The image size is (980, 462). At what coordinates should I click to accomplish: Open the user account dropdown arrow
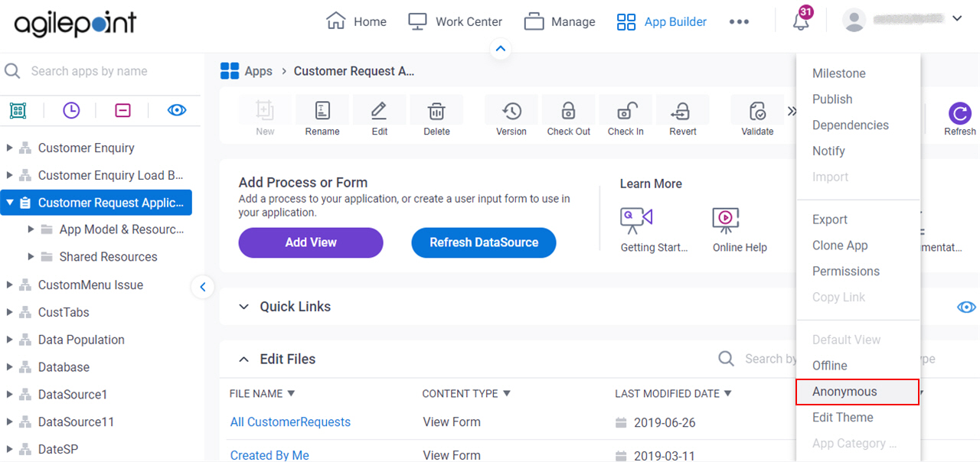(957, 18)
